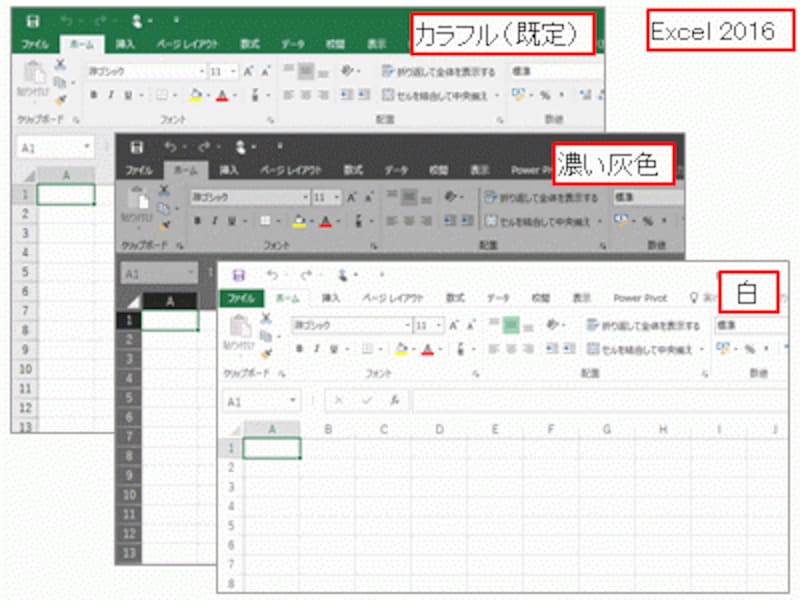Select Format Painter in the dark gray window
The height and width of the screenshot is (600, 800).
[x=164, y=224]
